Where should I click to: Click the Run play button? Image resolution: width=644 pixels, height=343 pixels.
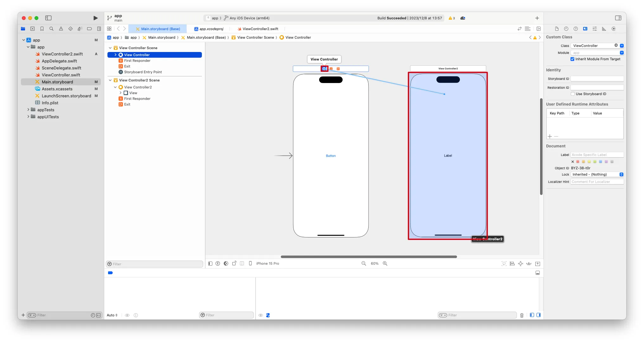pyautogui.click(x=95, y=18)
